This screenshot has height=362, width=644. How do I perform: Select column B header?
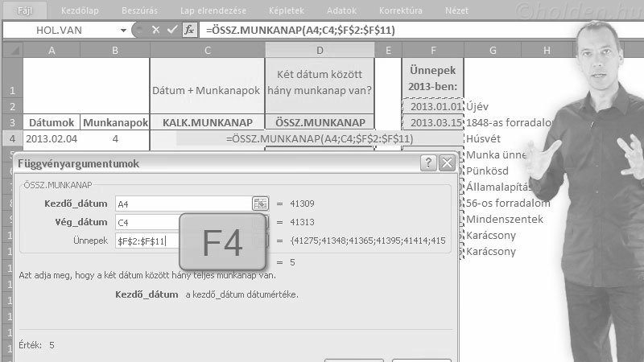tap(115, 50)
